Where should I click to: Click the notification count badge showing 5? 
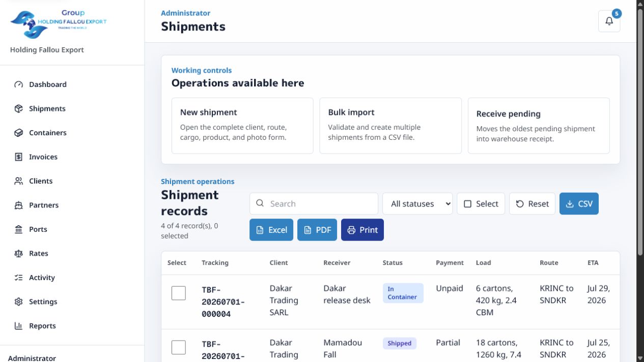click(x=617, y=14)
